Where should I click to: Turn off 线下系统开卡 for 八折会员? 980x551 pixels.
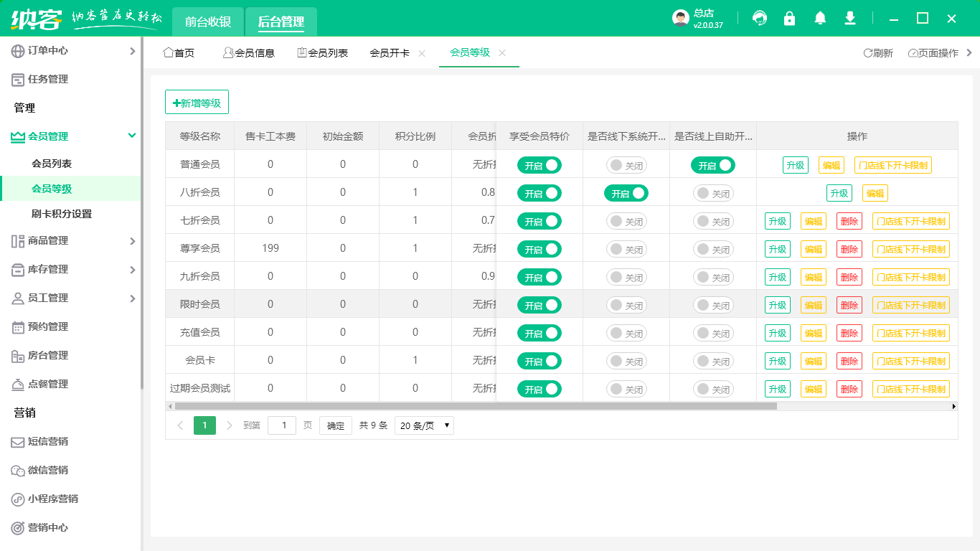[x=625, y=192]
